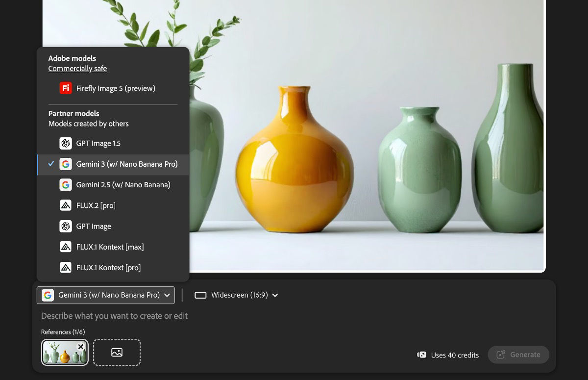This screenshot has width=588, height=380.
Task: Expand the Widescreen (16:9) aspect ratio dropdown
Action: tap(236, 295)
